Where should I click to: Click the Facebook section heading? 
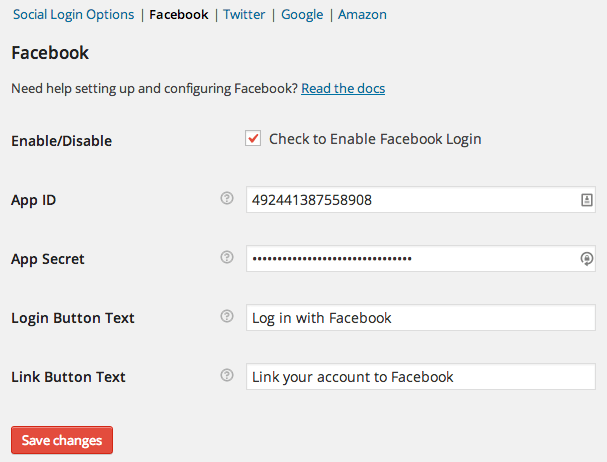tap(50, 52)
